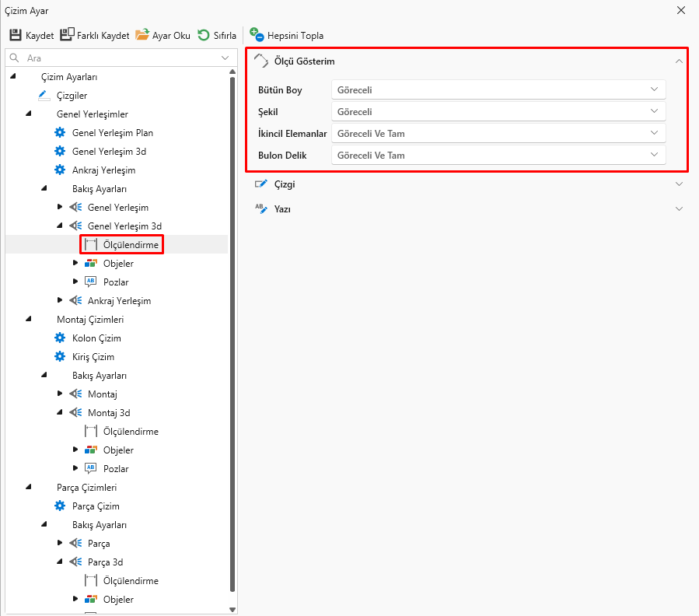Screen dimensions: 699x616
Task: Collapse the Ölçü Gösterim section
Action: click(x=679, y=61)
